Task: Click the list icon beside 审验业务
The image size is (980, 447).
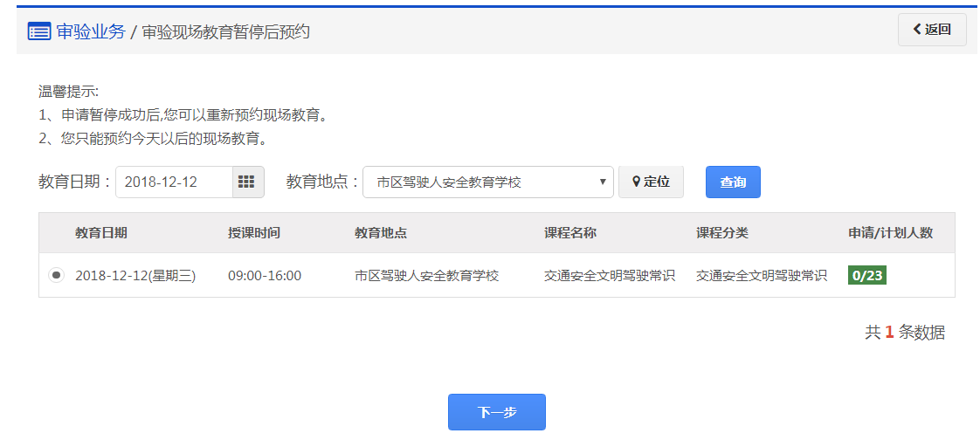Action: 39,31
